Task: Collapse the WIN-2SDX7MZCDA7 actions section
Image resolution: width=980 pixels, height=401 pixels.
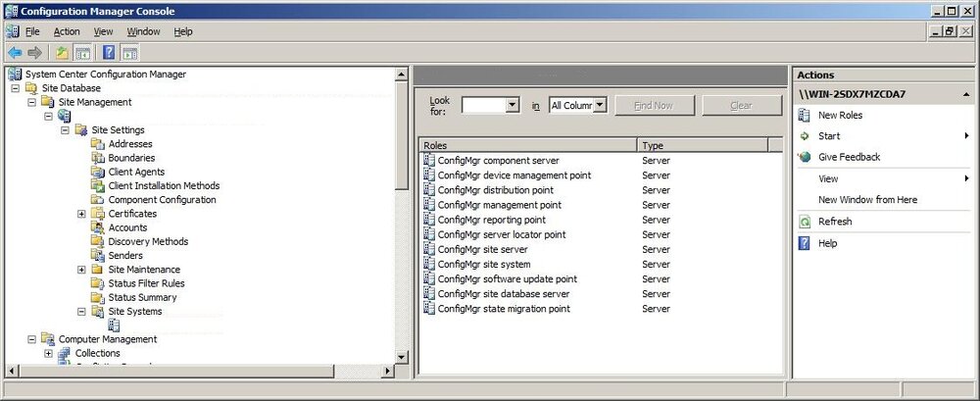Action: (x=966, y=94)
